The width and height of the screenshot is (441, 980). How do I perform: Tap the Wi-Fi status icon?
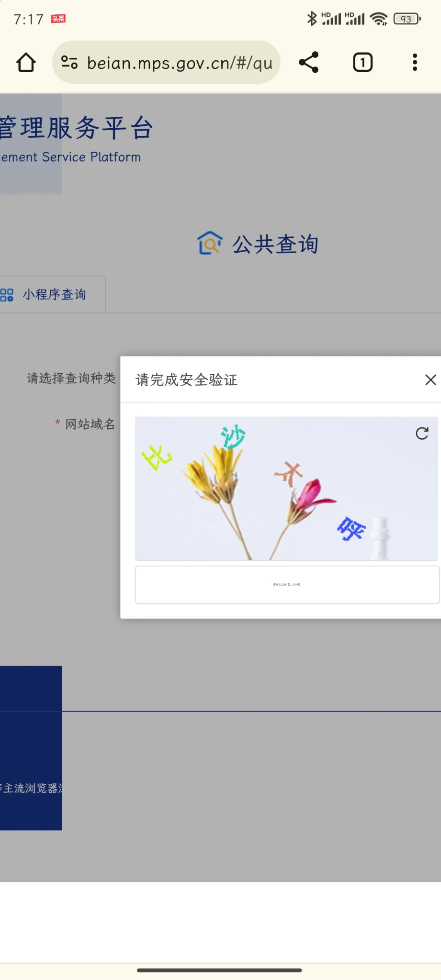pos(379,19)
